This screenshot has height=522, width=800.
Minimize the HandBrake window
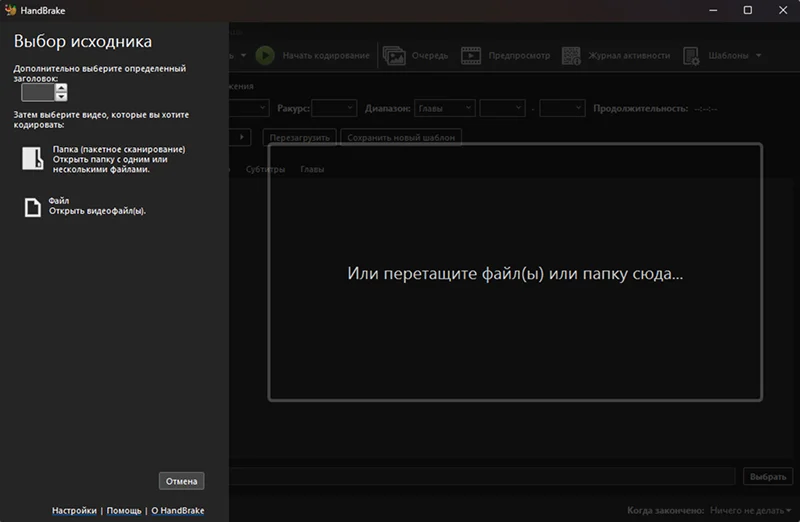click(x=713, y=10)
